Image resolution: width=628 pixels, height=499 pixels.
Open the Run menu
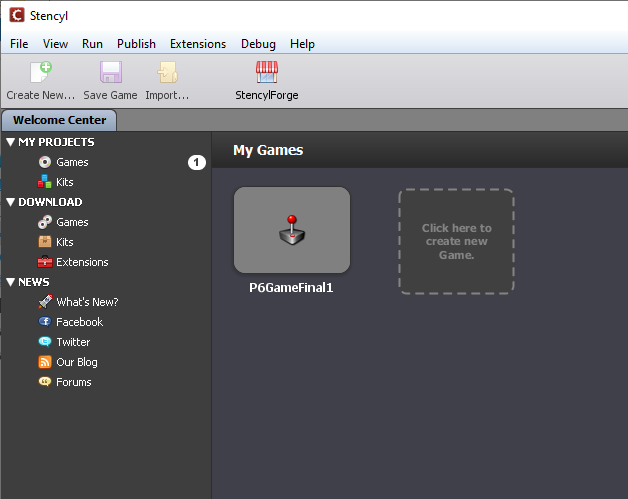click(x=93, y=44)
